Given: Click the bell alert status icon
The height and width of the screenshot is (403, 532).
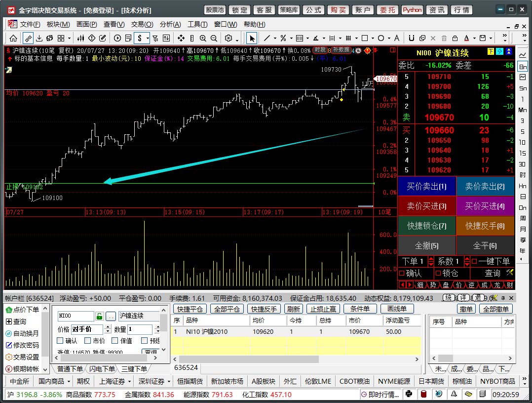Looking at the screenshot, I should 454,394.
